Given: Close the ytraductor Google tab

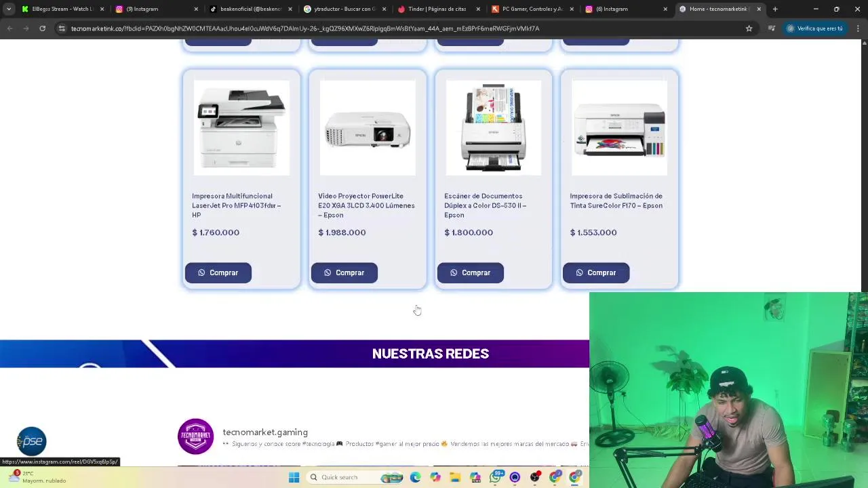Looking at the screenshot, I should click(x=384, y=9).
